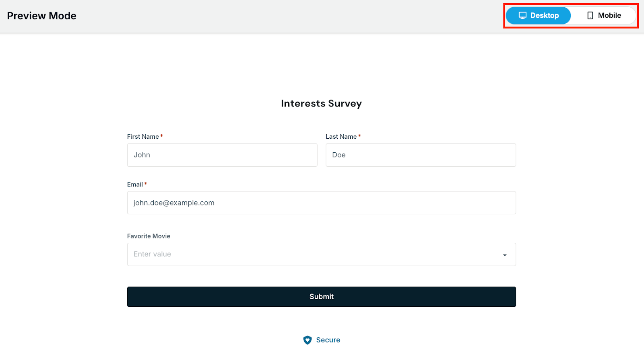This screenshot has width=644, height=361.
Task: Click the Secure shield icon
Action: [x=308, y=340]
